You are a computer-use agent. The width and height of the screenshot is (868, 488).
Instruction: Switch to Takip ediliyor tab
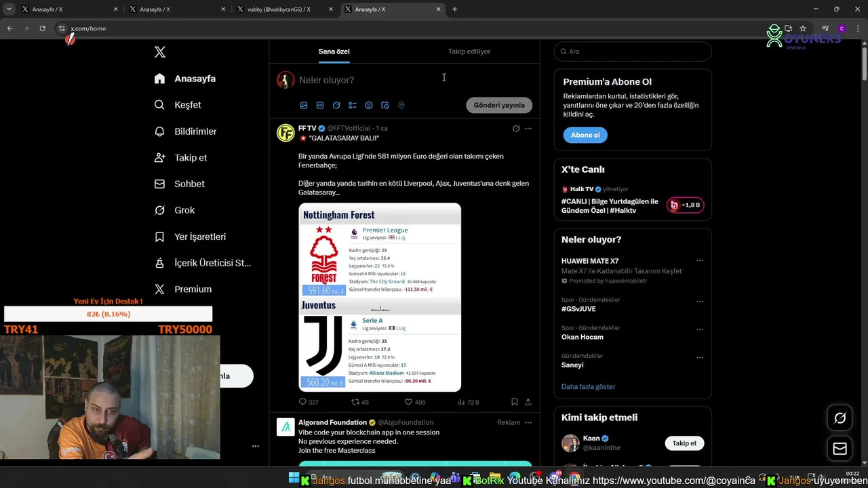pyautogui.click(x=469, y=52)
